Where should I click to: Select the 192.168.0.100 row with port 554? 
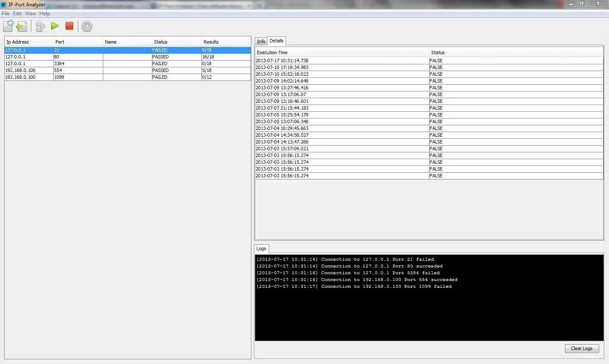click(127, 70)
